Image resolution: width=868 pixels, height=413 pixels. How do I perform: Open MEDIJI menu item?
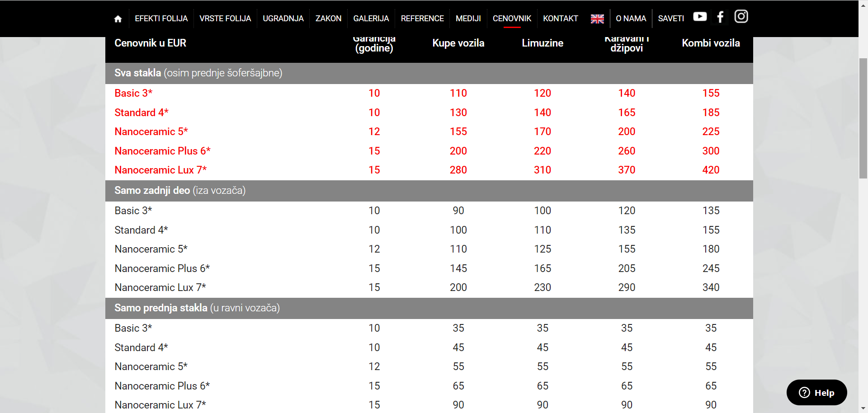(x=468, y=19)
